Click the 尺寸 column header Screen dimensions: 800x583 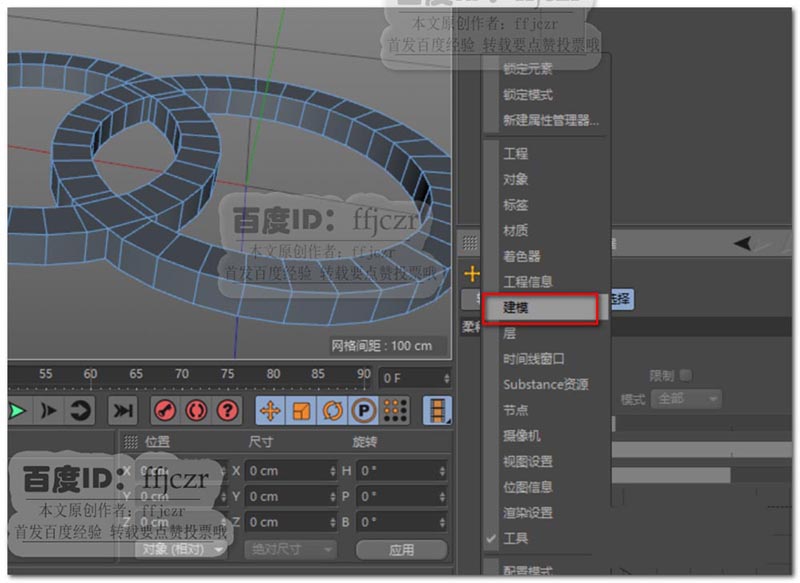coord(261,442)
